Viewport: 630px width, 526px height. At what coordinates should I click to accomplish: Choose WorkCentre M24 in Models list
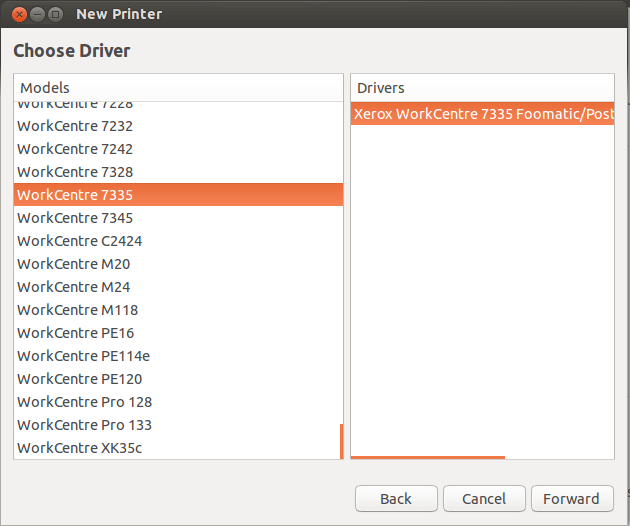pos(178,287)
